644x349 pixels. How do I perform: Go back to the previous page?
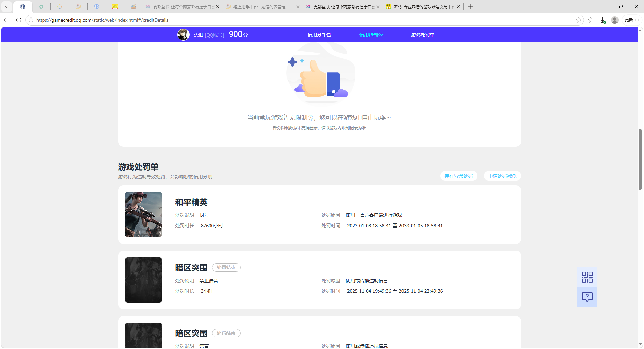pos(7,20)
